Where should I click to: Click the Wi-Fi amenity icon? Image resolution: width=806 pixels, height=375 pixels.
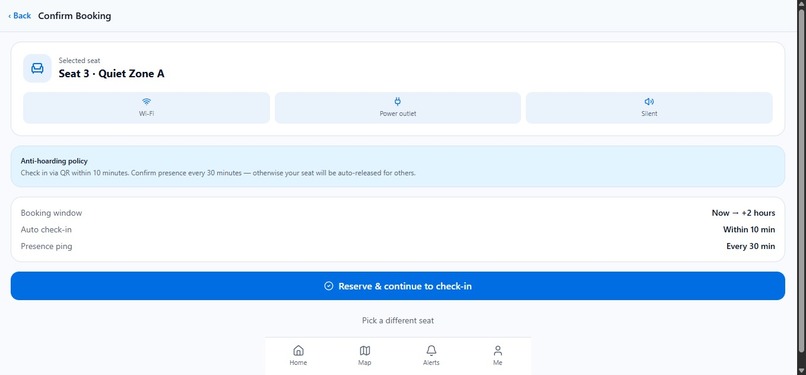146,102
